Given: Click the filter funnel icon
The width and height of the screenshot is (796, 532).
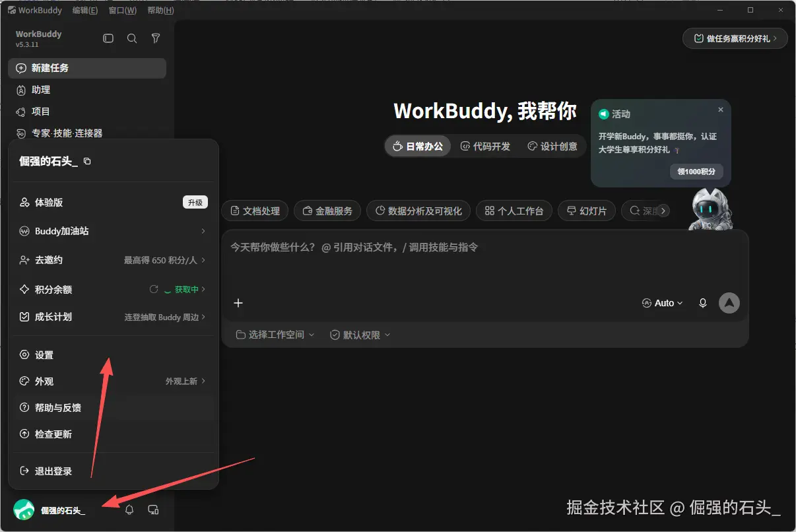Looking at the screenshot, I should [156, 38].
